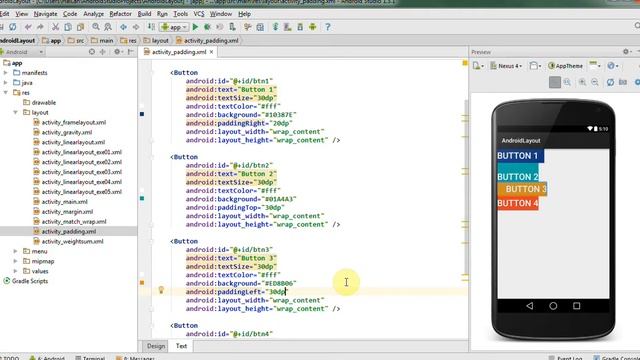Click the Make Project icon

point(151,27)
